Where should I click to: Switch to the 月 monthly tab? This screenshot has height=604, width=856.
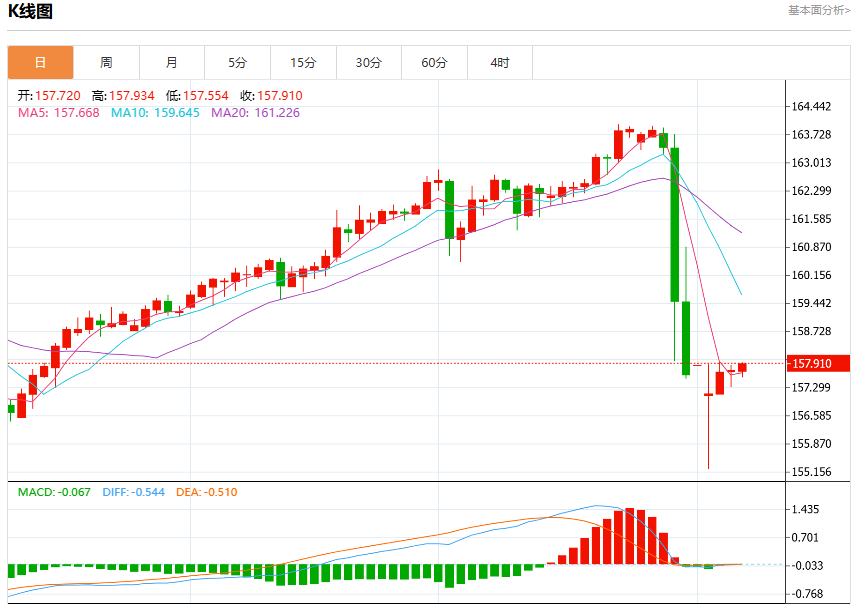(x=171, y=63)
